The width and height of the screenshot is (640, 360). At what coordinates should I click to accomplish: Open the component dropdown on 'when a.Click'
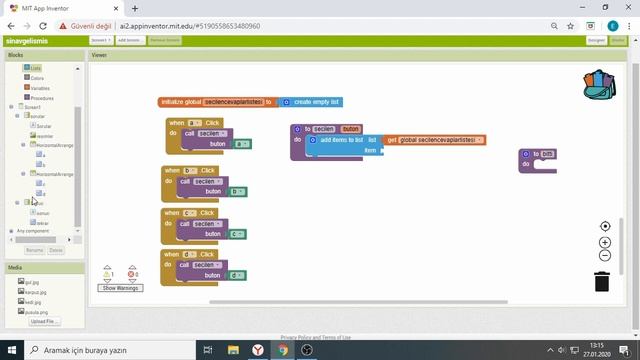coord(195,123)
